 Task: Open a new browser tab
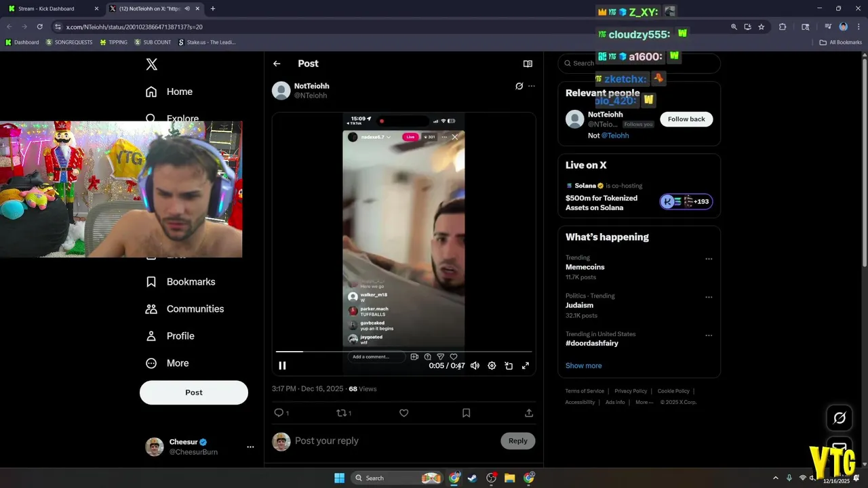pos(213,9)
